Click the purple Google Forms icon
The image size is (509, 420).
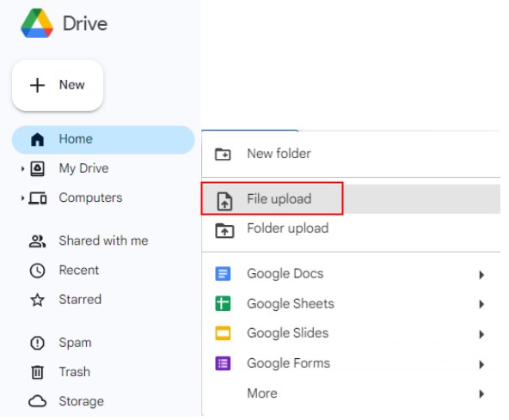(x=223, y=363)
